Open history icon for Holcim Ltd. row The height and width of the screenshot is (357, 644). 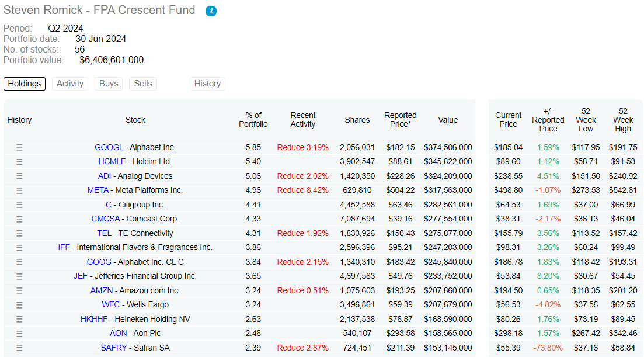click(x=19, y=162)
